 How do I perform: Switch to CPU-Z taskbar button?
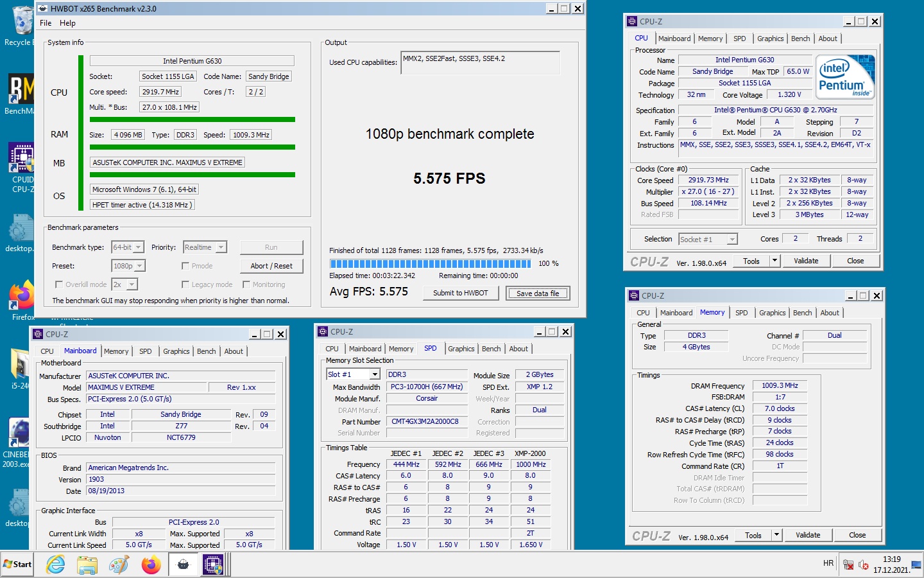[x=213, y=565]
